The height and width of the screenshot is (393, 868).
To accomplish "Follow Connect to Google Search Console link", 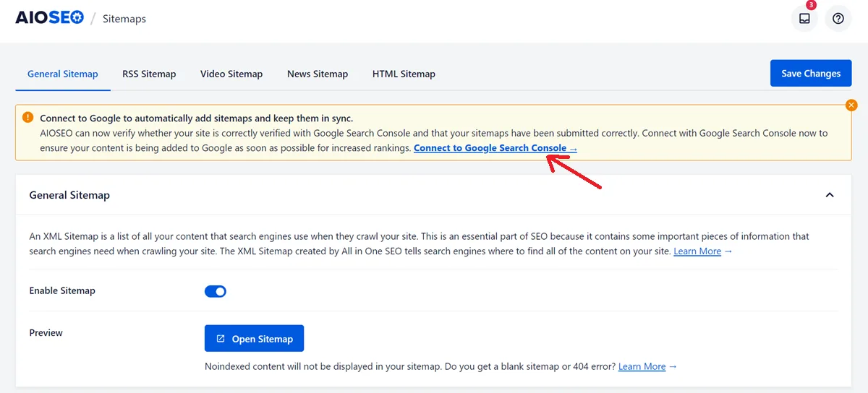I will tap(495, 148).
